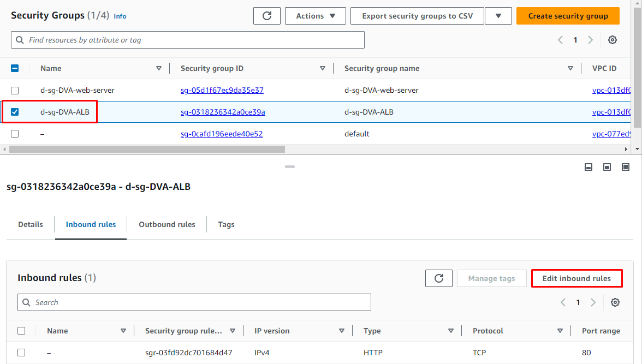Click Edit inbound rules button
This screenshot has width=642, height=364.
tap(576, 278)
